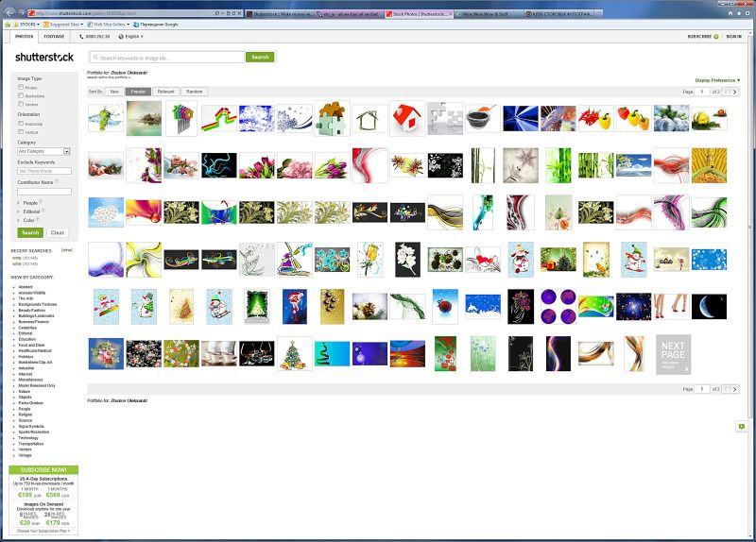Screen dimensions: 756x542
Task: Sort the portfolio by New
Action: [x=114, y=92]
